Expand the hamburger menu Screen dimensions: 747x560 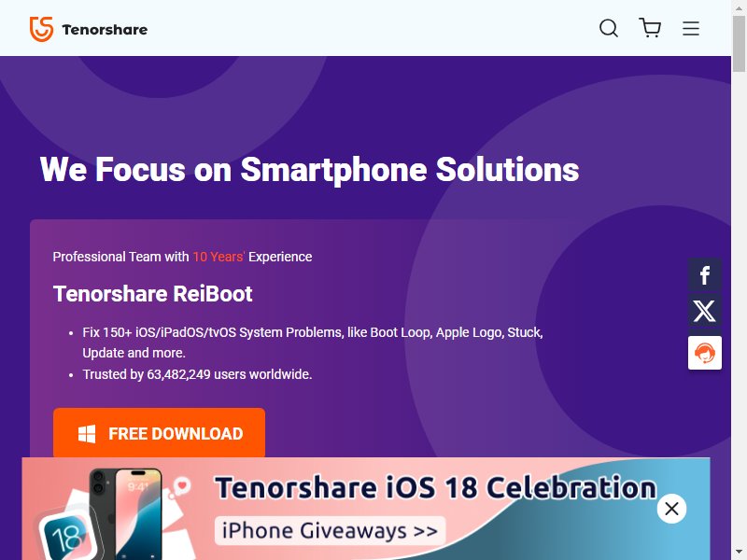click(x=690, y=28)
